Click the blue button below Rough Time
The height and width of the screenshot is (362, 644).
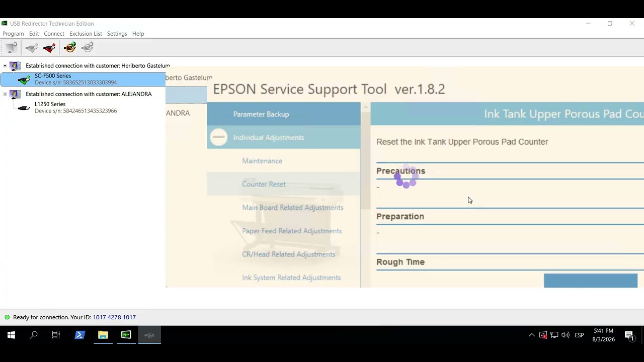pyautogui.click(x=591, y=281)
